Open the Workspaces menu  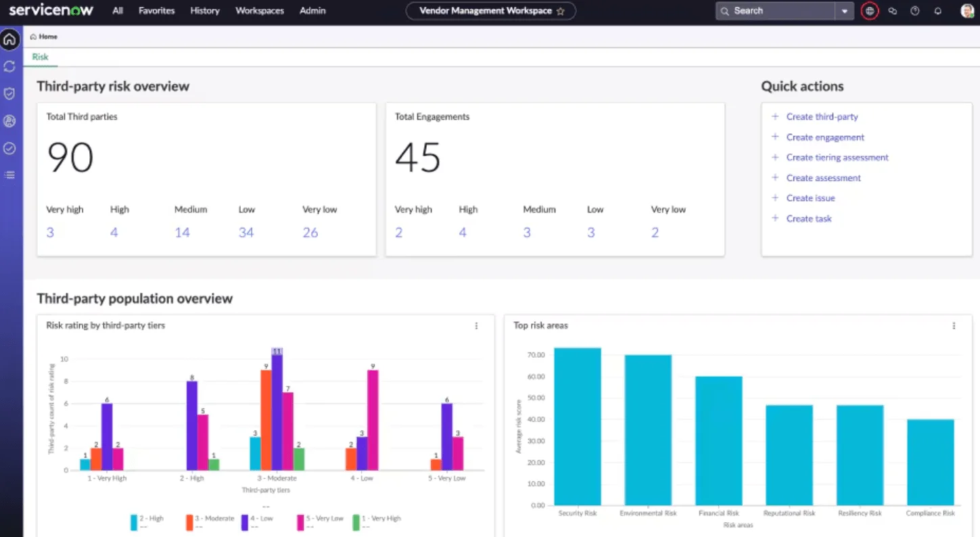260,11
